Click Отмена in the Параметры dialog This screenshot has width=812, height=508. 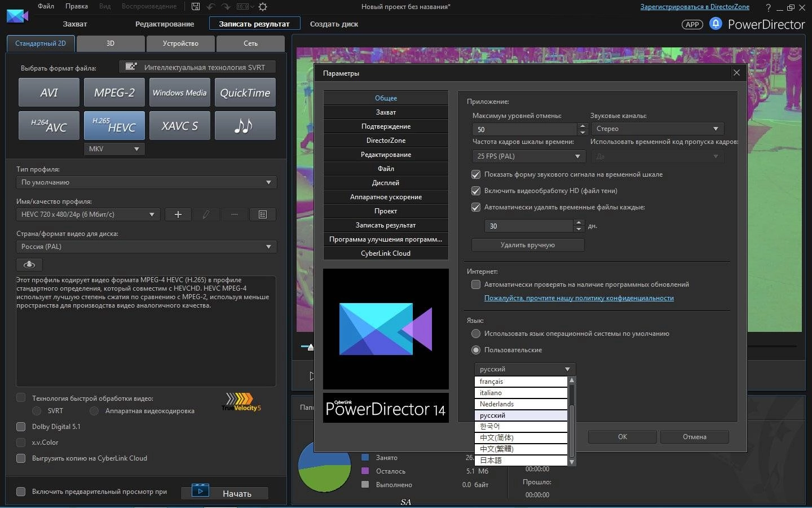click(x=695, y=437)
